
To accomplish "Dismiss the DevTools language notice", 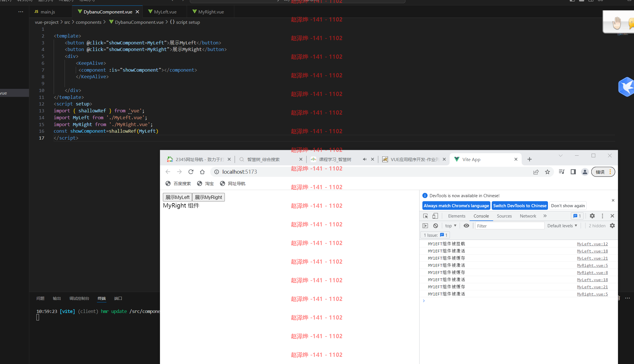I will click(x=613, y=200).
